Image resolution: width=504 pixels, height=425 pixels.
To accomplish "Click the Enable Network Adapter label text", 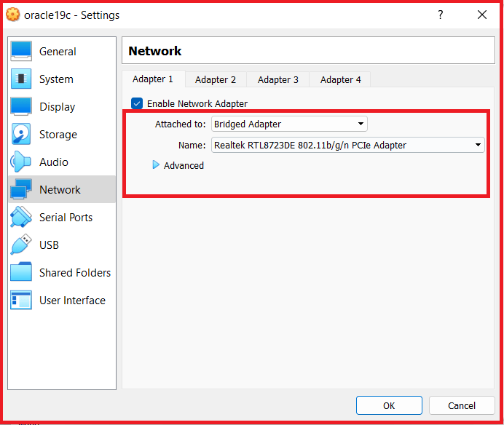I will coord(197,103).
